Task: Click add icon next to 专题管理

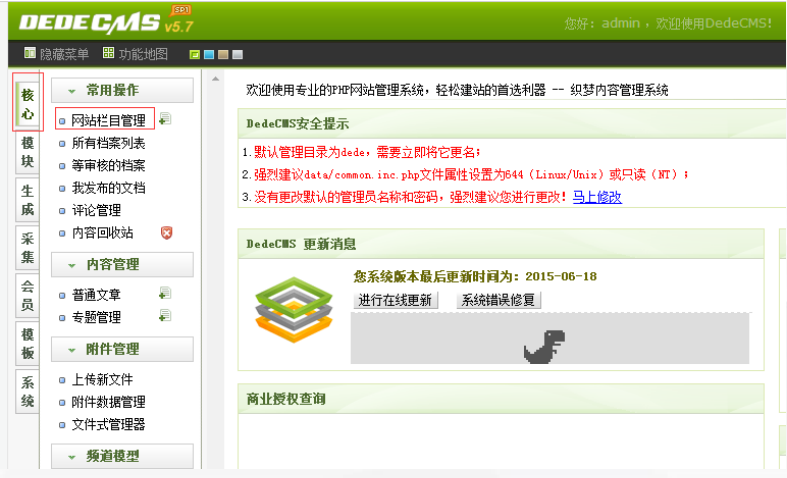Action: point(165,316)
